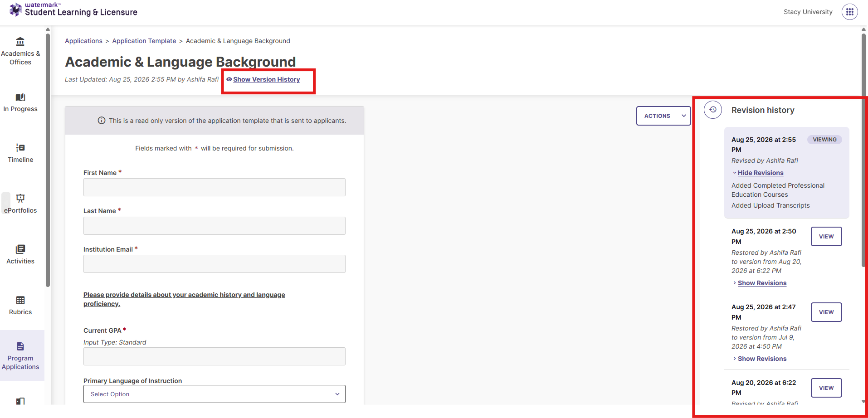Screen dimensions: 868x418
Task: Click the read-only info icon
Action: (102, 121)
